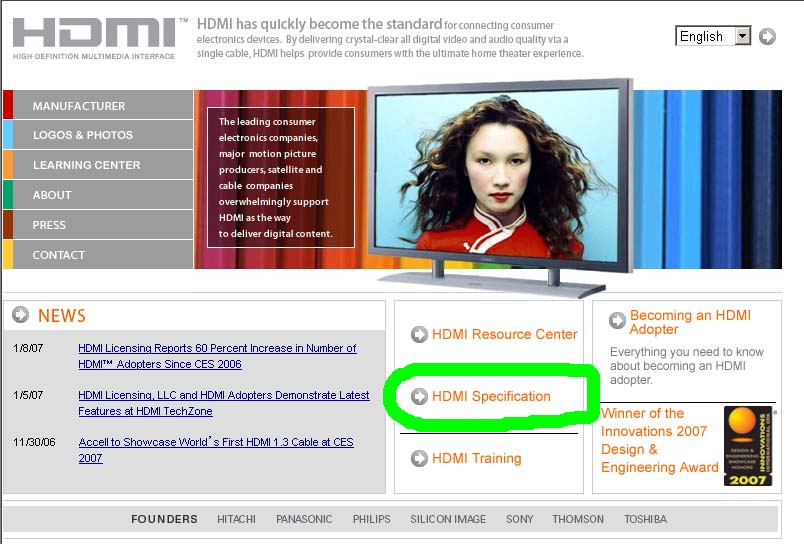Open the CONTACT menu item
The height and width of the screenshot is (544, 804).
tap(98, 255)
